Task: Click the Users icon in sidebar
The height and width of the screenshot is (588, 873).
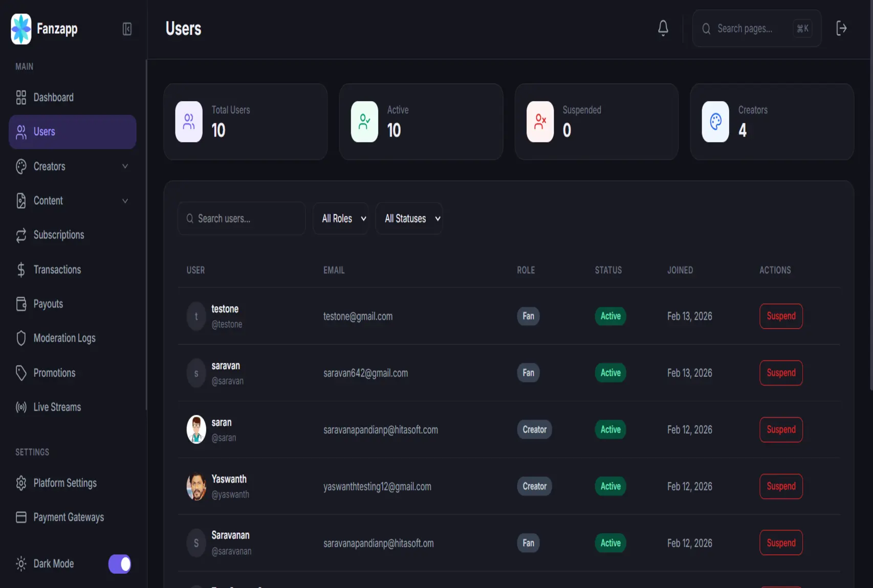Action: (x=21, y=132)
